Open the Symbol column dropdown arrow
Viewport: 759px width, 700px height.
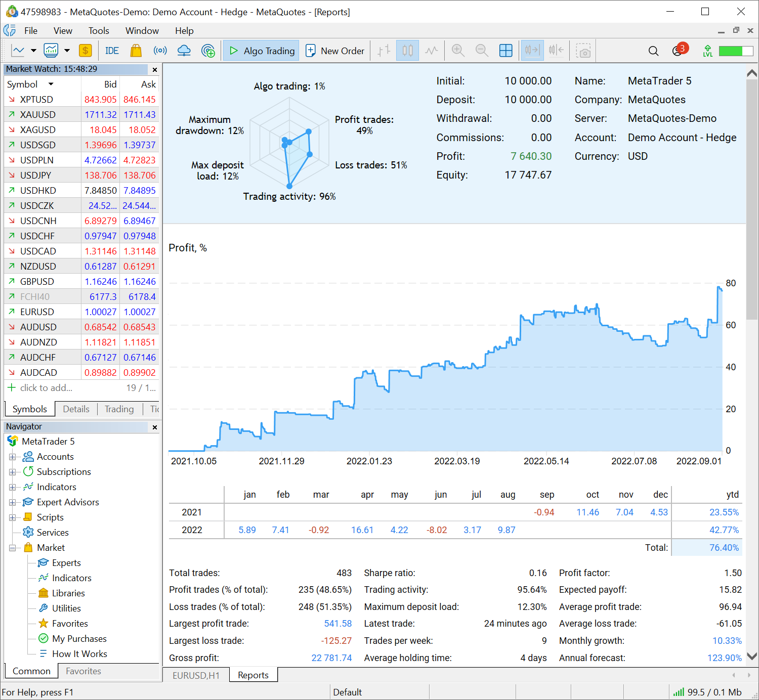(51, 84)
